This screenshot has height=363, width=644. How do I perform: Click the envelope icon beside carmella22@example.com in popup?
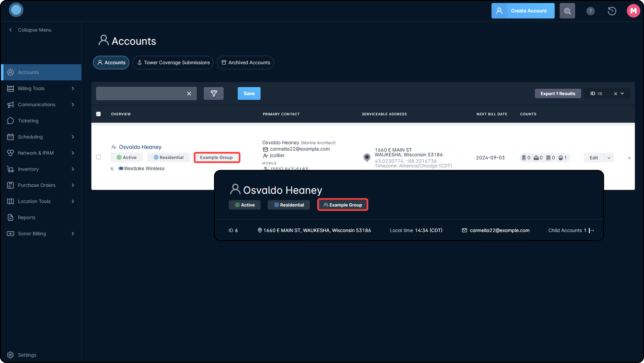(x=464, y=230)
